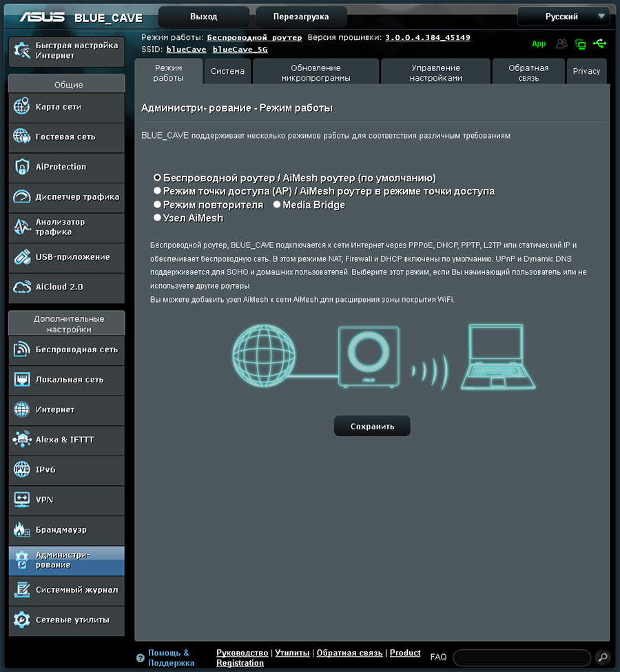Open the Русский language dropdown
Viewport: 620px width, 672px height.
click(x=564, y=17)
